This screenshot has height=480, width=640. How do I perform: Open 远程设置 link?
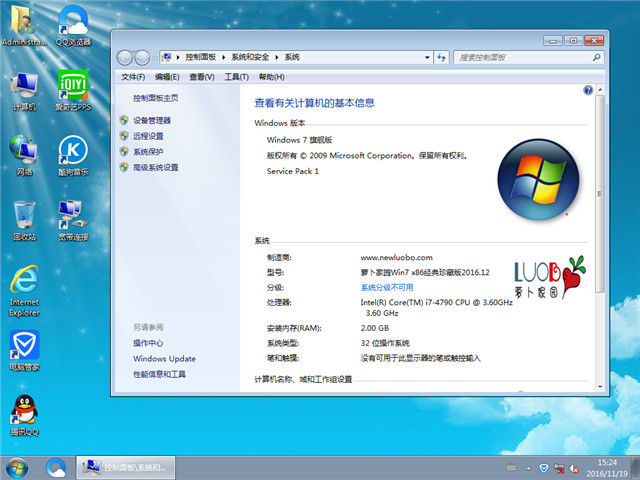pyautogui.click(x=148, y=136)
